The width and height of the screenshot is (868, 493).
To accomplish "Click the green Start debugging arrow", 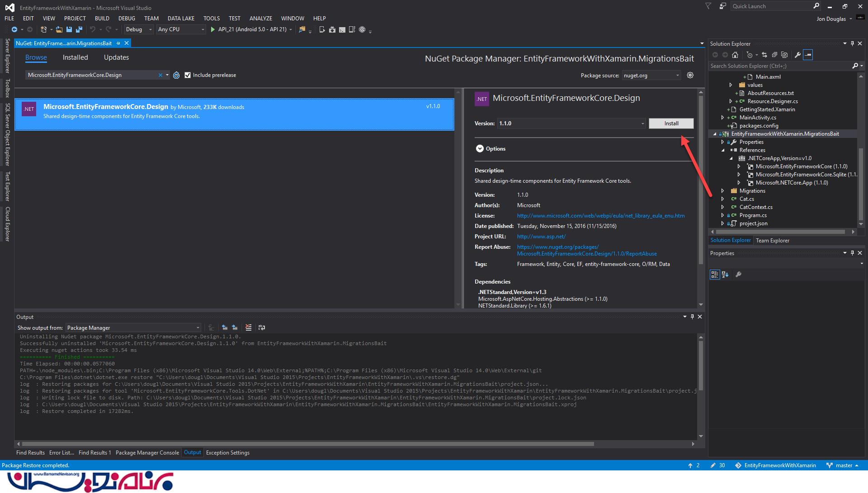I will [x=212, y=29].
